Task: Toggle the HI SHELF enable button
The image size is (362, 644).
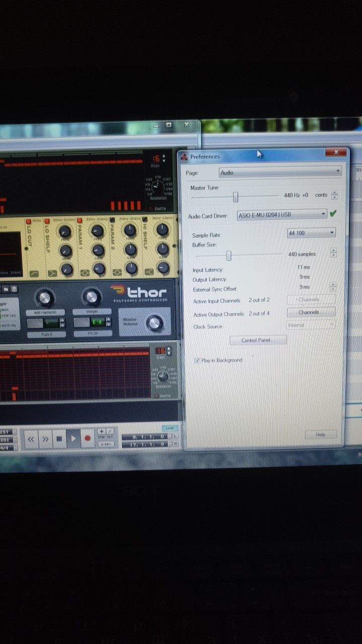Action: (145, 219)
